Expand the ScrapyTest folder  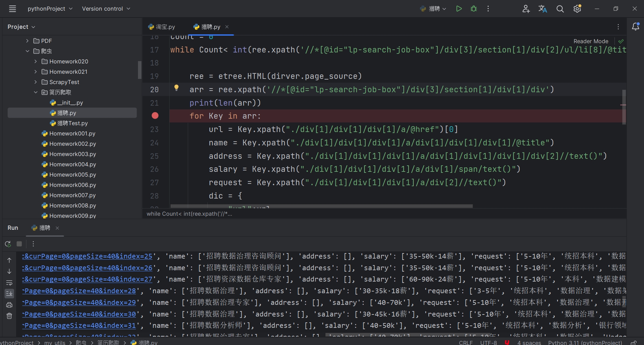point(36,82)
